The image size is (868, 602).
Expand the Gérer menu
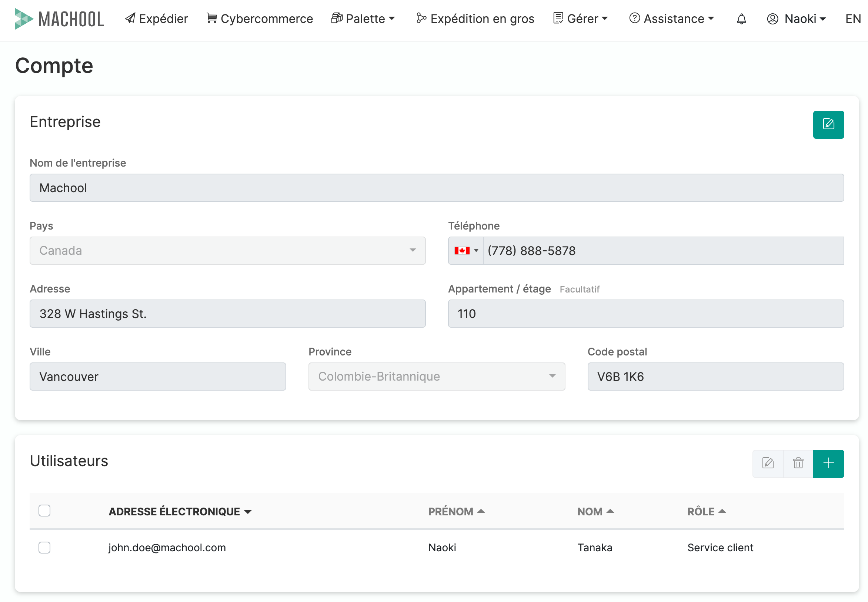(x=580, y=19)
